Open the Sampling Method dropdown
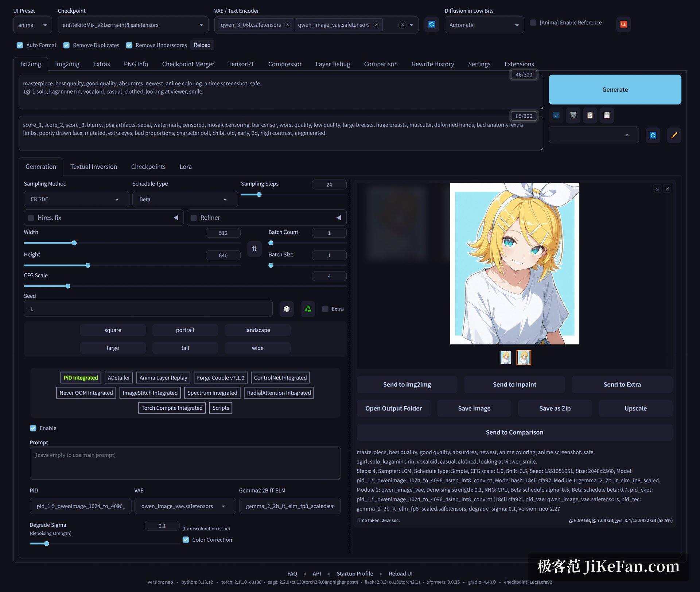This screenshot has height=592, width=700. tap(77, 199)
